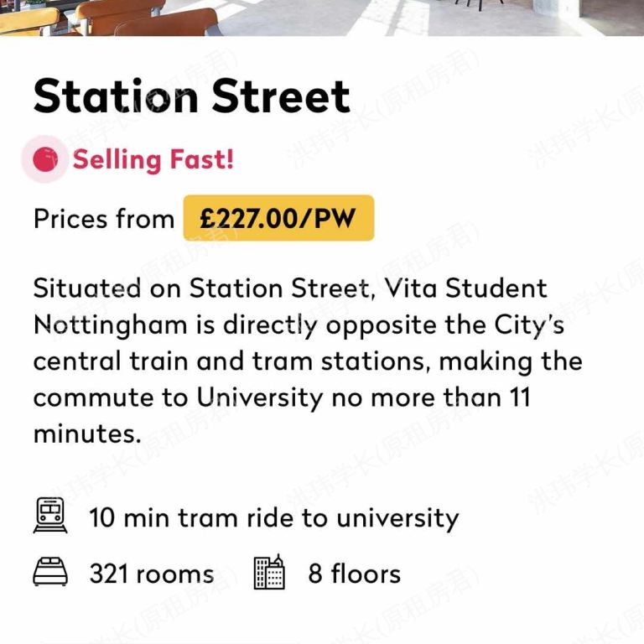Click the £227.00/PW price badge
Screen dimensions: 644x644
pos(278,218)
